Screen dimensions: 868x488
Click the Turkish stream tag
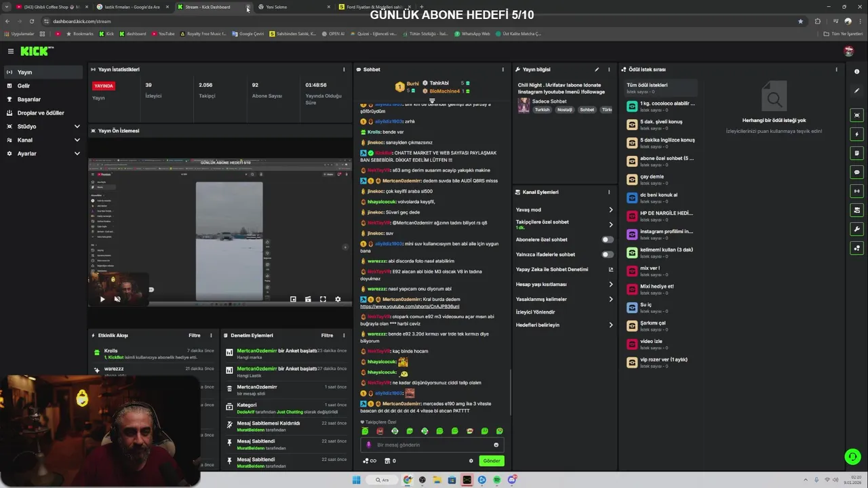click(x=542, y=110)
